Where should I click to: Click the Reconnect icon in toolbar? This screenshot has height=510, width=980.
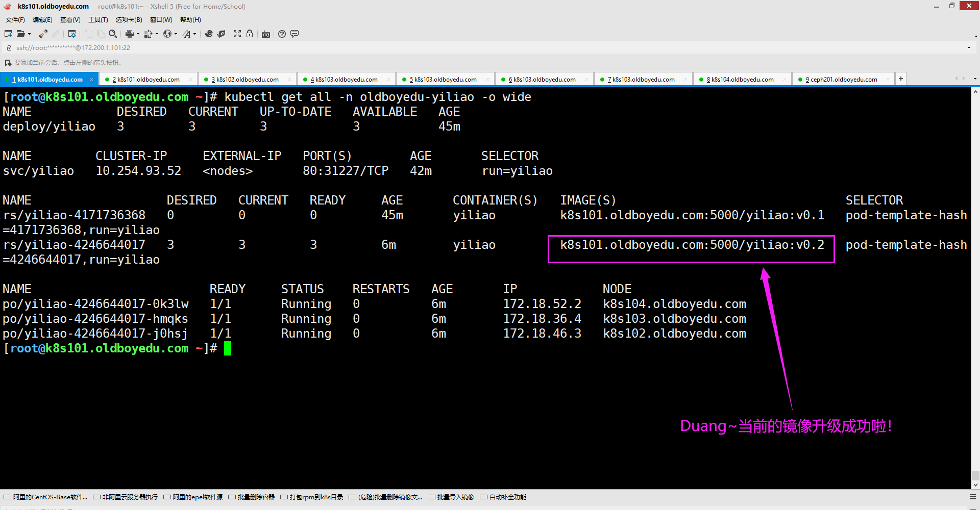(43, 34)
